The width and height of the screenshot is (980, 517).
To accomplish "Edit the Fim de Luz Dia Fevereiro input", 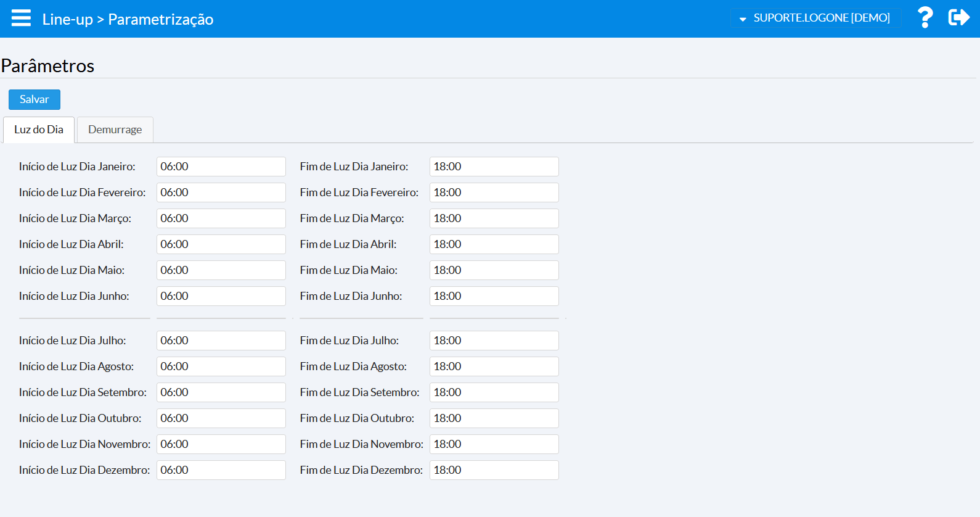I will (x=494, y=192).
